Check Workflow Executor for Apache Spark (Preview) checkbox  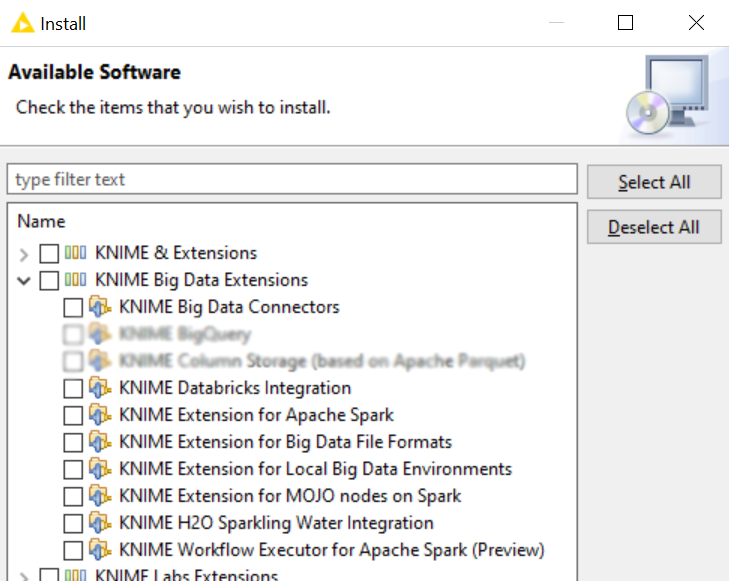pyautogui.click(x=73, y=550)
